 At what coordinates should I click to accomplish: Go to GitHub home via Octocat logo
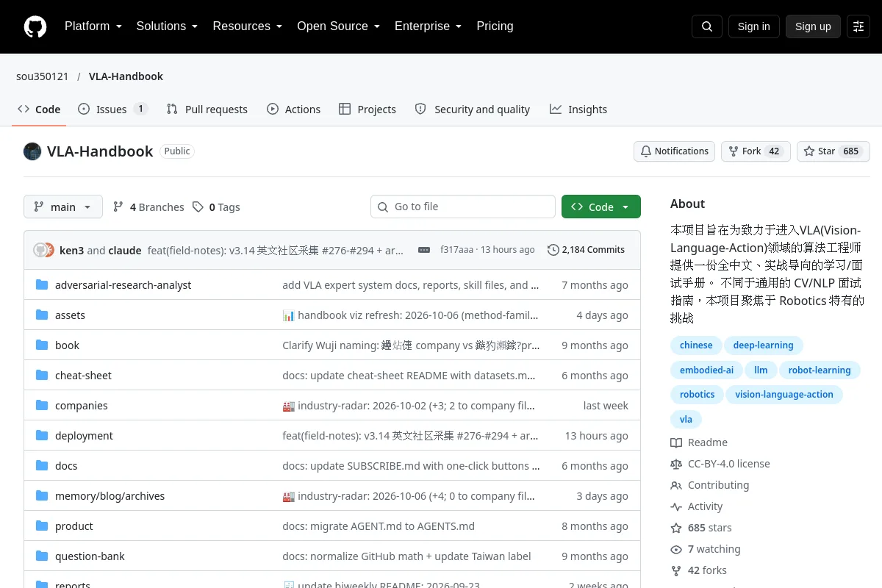pyautogui.click(x=35, y=26)
